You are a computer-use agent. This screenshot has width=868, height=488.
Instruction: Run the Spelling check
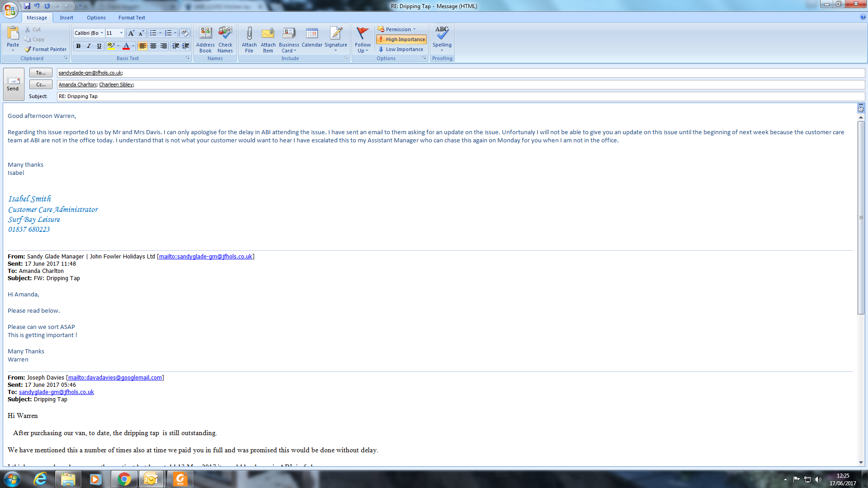coord(442,34)
